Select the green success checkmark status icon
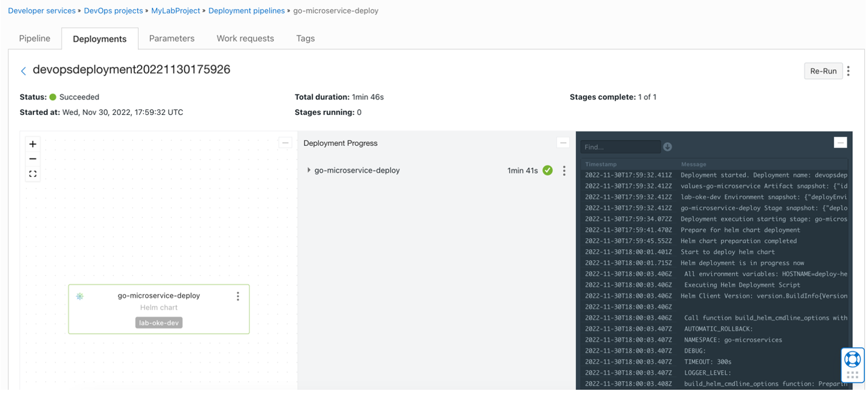The height and width of the screenshot is (394, 868). pyautogui.click(x=547, y=170)
